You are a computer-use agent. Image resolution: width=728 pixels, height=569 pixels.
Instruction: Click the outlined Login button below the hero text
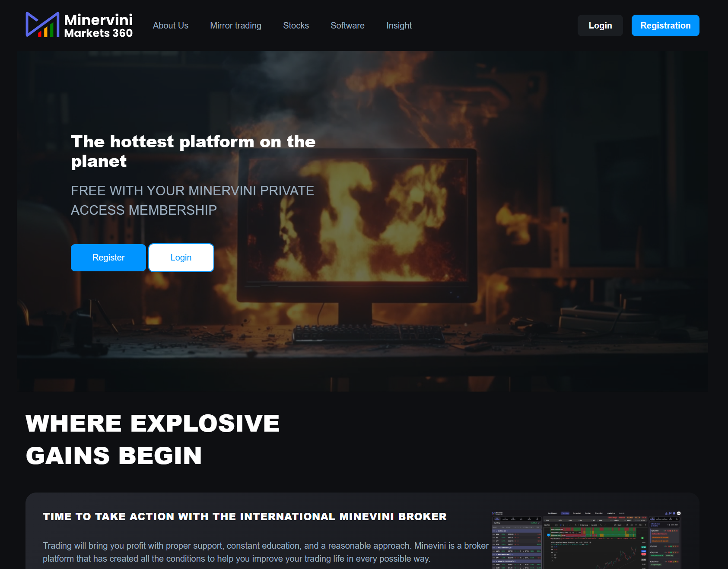coord(181,257)
